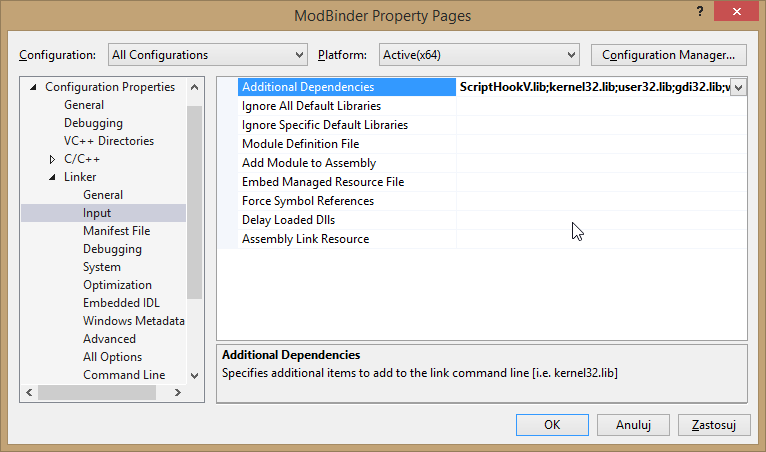The height and width of the screenshot is (452, 766).
Task: Open Additional Dependencies value dropdown arrow
Action: [x=738, y=88]
